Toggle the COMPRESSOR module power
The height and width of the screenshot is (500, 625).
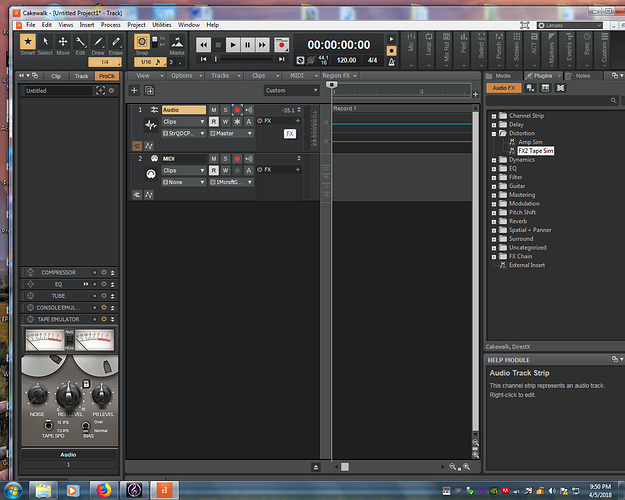pos(104,272)
